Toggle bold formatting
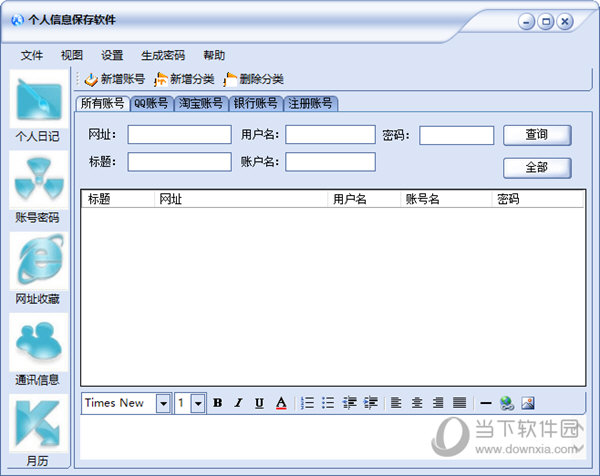This screenshot has width=600, height=476. 218,403
